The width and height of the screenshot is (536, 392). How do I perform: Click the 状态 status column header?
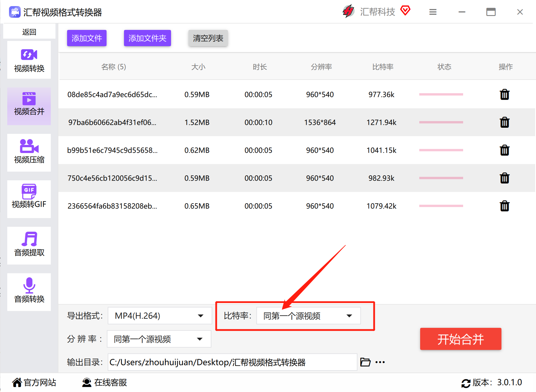coord(445,67)
